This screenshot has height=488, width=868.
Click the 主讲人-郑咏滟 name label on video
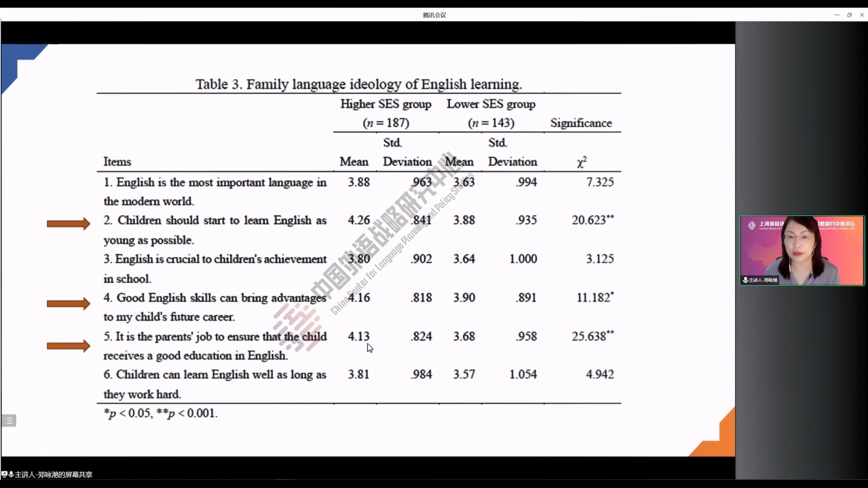click(x=763, y=280)
